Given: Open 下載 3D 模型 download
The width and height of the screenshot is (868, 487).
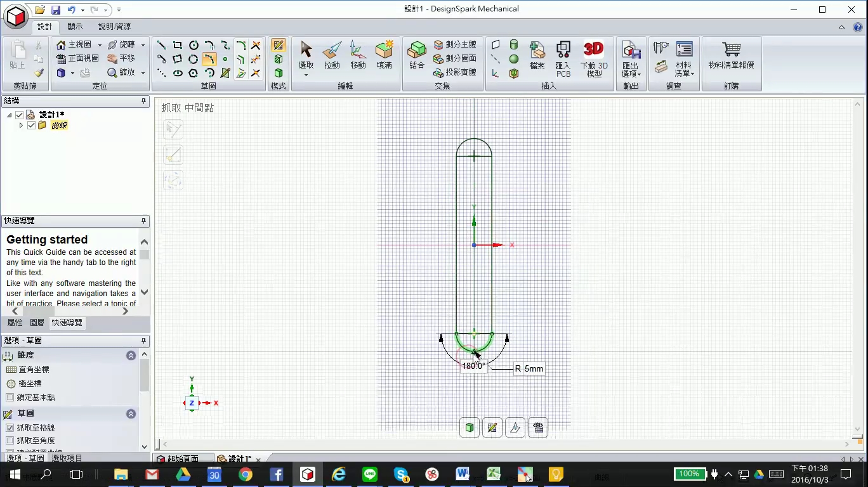Looking at the screenshot, I should tap(594, 59).
